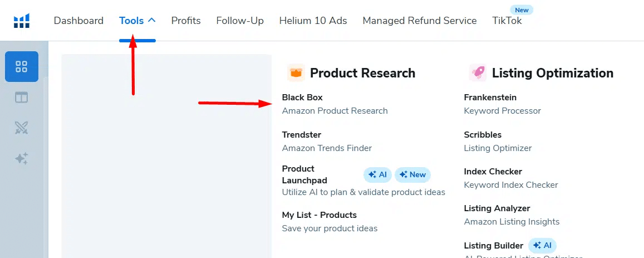Click the Listing Optimization rocket icon
Viewport: 644px width, 258px height.
click(478, 73)
